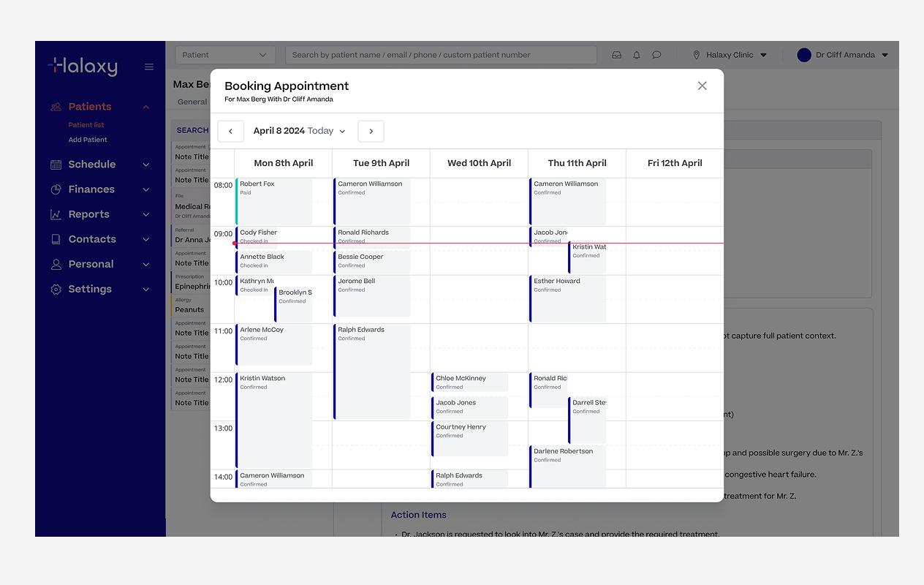This screenshot has height=585, width=924.
Task: Open the April 8 2024 date dropdown
Action: pos(298,131)
